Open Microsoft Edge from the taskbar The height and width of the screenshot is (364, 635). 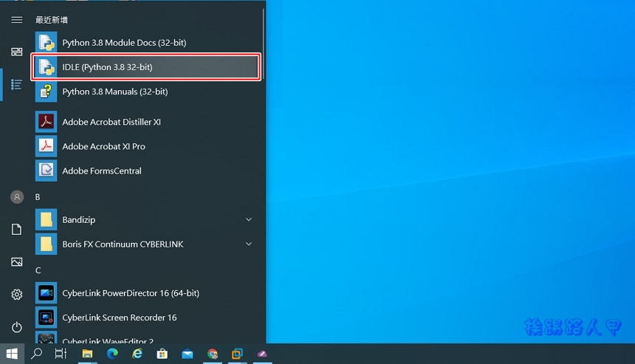click(x=112, y=354)
